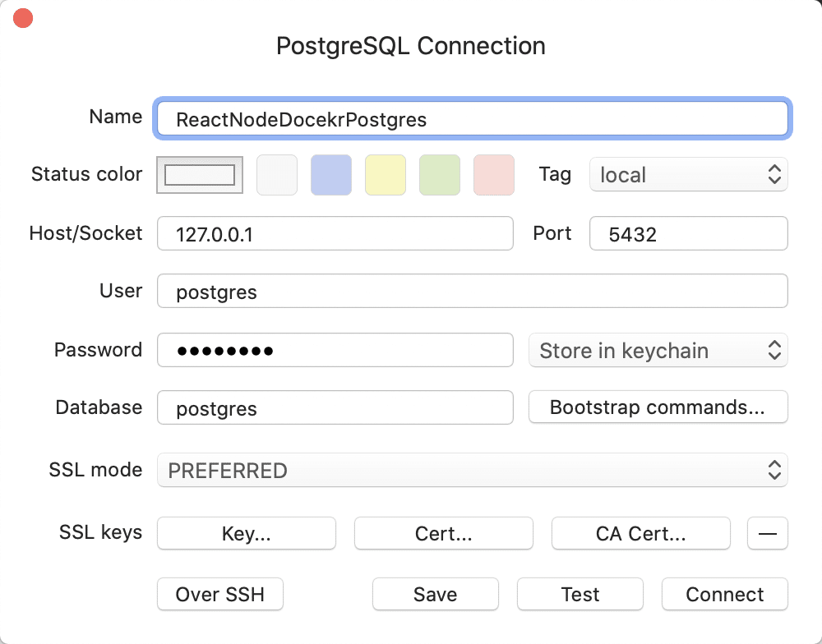Open the Store in keychain dropdown
Viewport: 822px width, 644px height.
point(658,350)
